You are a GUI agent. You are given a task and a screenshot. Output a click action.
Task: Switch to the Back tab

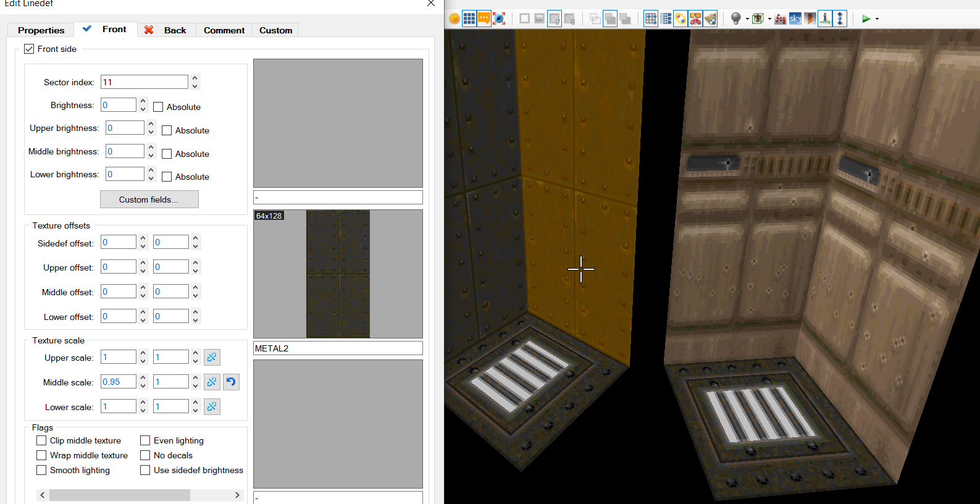[166, 30]
